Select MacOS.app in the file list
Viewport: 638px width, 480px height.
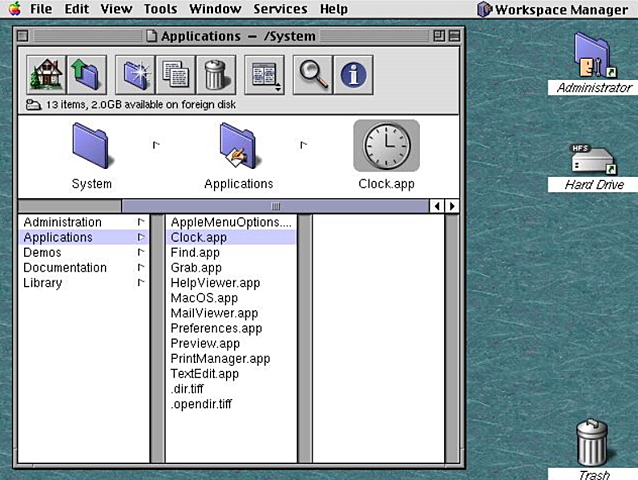pos(231,298)
